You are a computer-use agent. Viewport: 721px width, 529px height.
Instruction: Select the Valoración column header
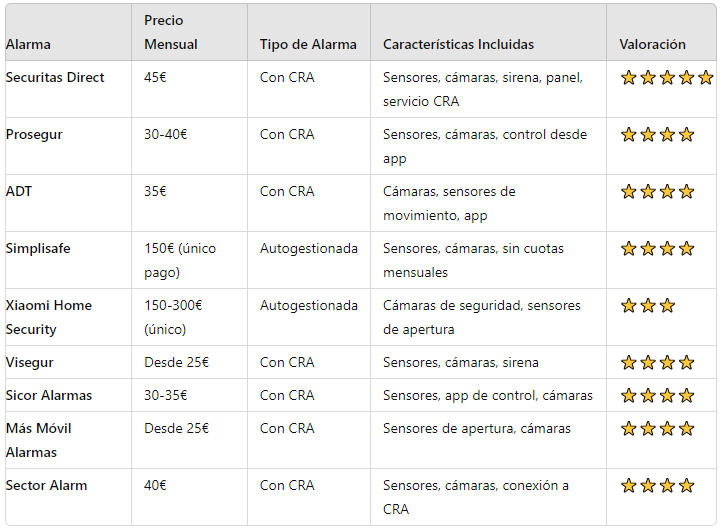coord(652,45)
